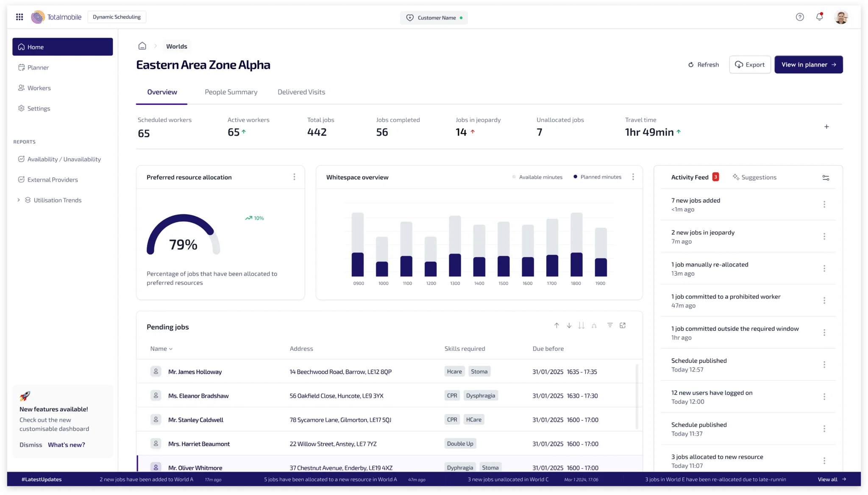Click the settings icon on Activity Feed panel
Screen dimensions: 868x495
click(826, 177)
